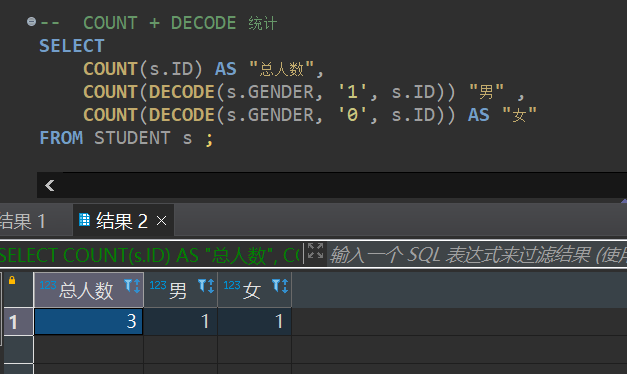Select row number 1 header
627x374 pixels.
pyautogui.click(x=18, y=322)
